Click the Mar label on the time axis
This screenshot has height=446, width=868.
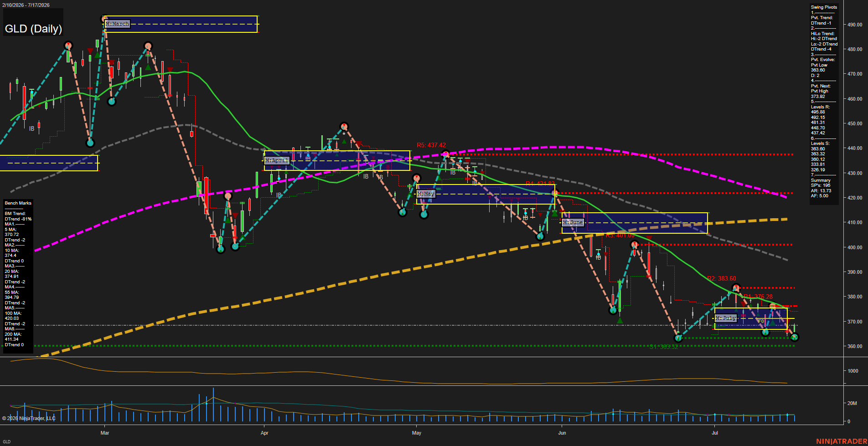pyautogui.click(x=105, y=433)
